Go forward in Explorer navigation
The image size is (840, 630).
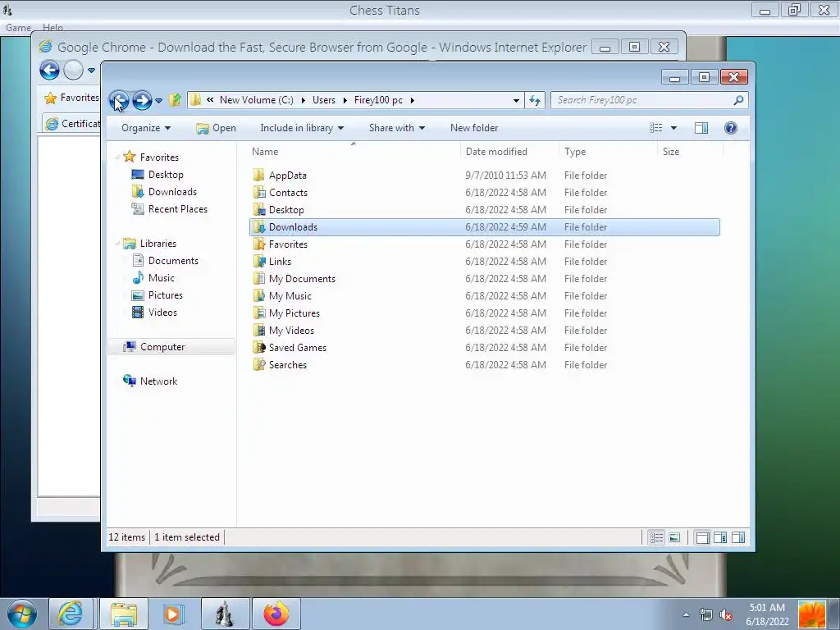(142, 100)
